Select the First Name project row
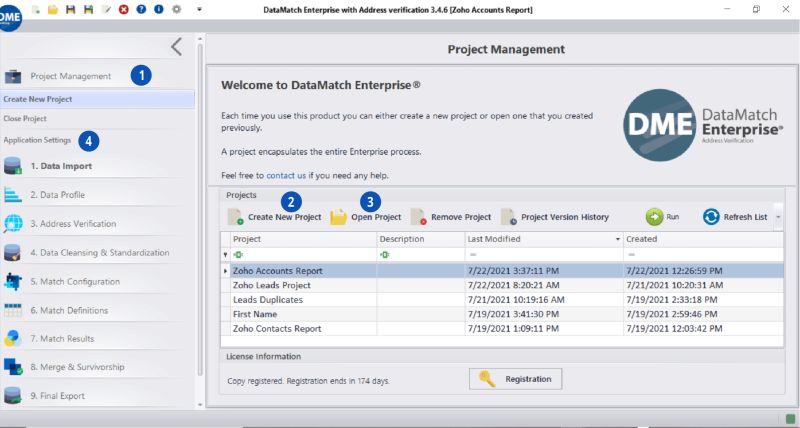This screenshot has width=800, height=428. pos(503,314)
